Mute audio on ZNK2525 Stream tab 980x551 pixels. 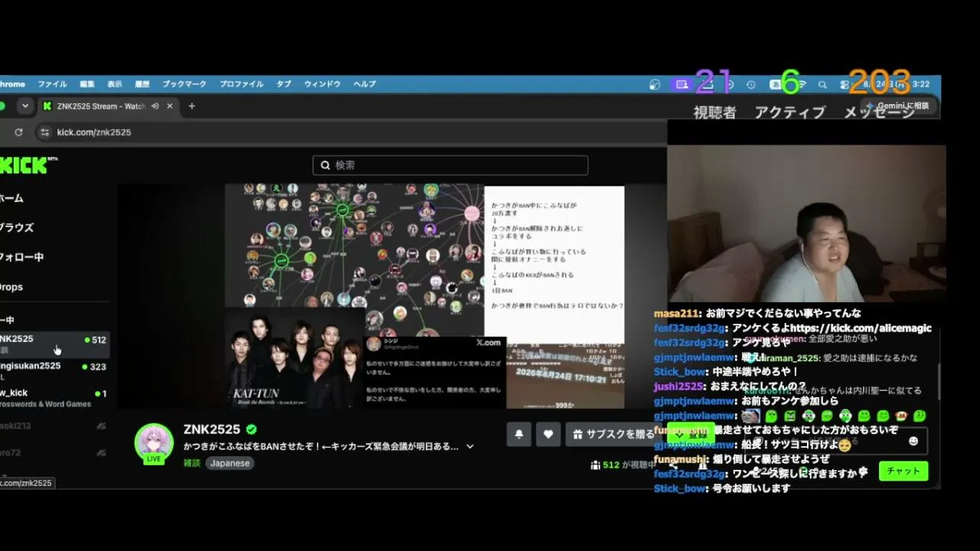(155, 106)
